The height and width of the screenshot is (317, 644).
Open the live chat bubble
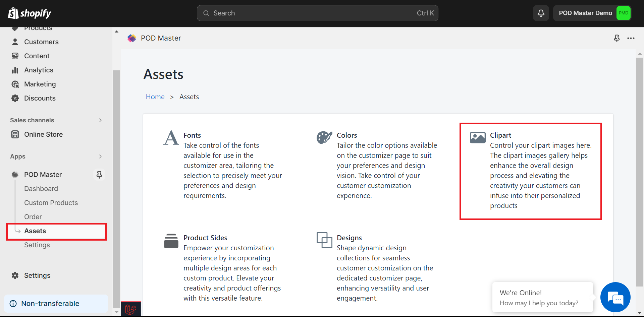tap(615, 297)
